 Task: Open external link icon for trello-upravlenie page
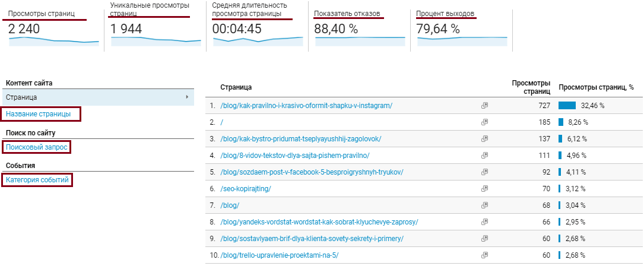pyautogui.click(x=485, y=255)
